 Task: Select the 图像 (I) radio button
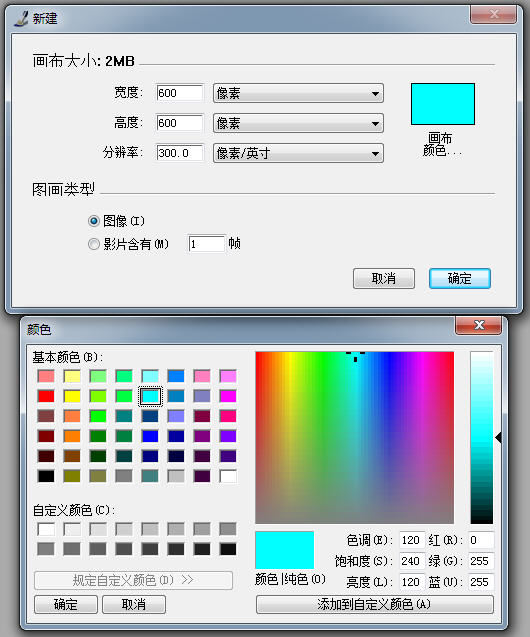tap(93, 221)
